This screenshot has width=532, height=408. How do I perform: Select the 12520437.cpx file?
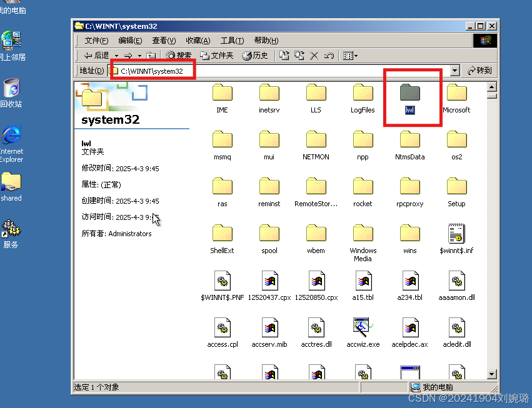(269, 286)
